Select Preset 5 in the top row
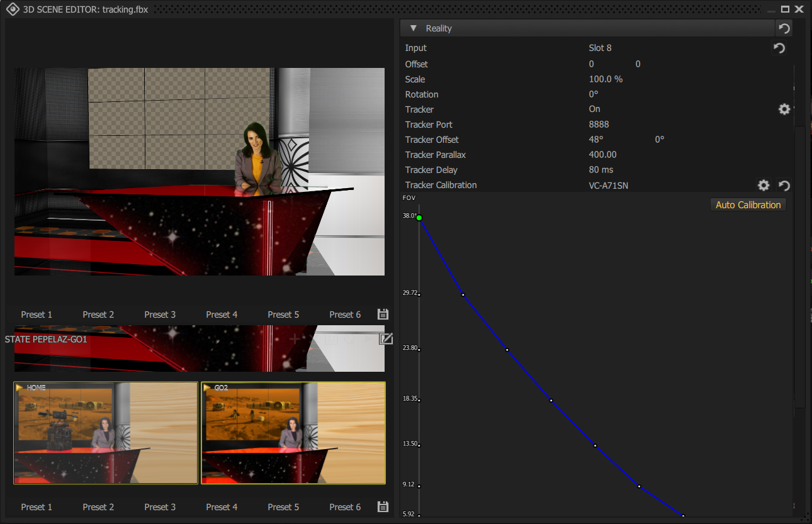Screen dimensions: 812x524 [x=283, y=314]
